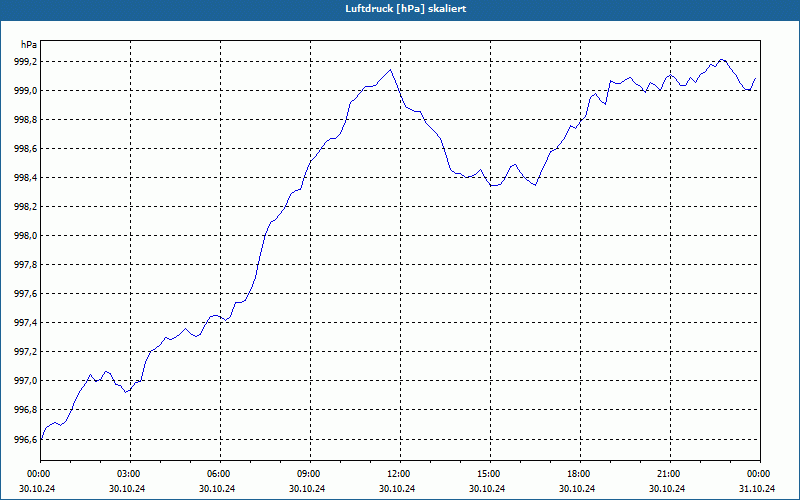Click the 31.10.24 date label
Image resolution: width=800 pixels, height=500 pixels.
[757, 489]
